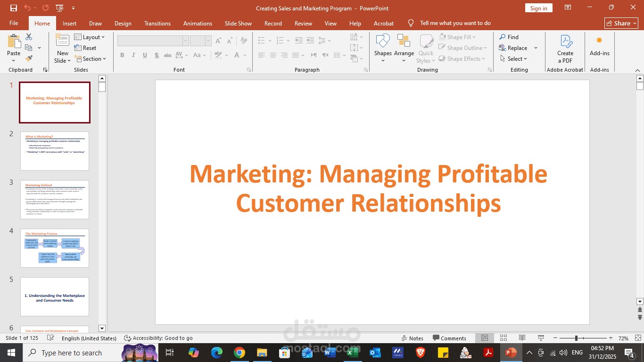
Task: Click the Reset slide button
Action: [x=85, y=48]
